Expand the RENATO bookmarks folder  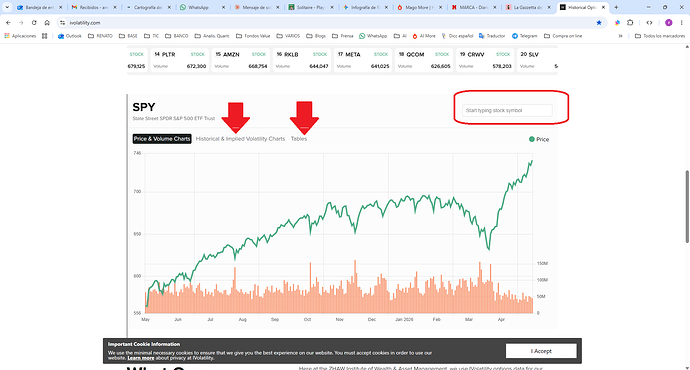(100, 36)
